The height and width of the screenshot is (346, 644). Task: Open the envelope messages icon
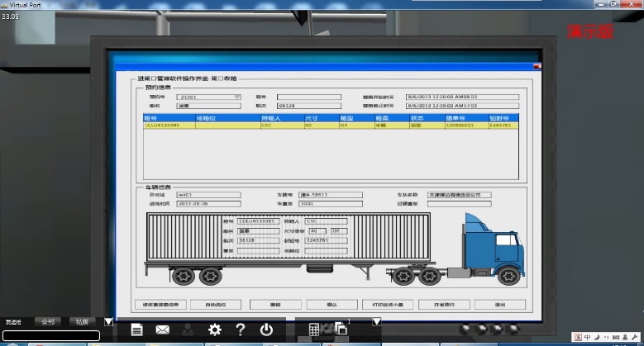[162, 329]
